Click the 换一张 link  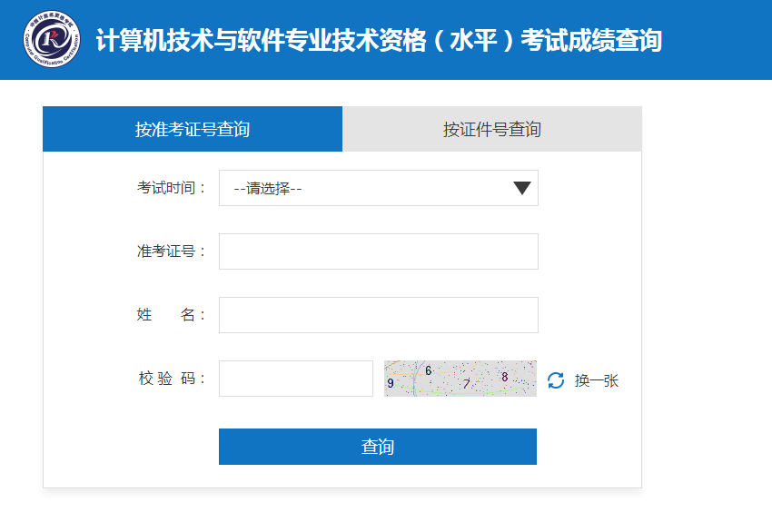[x=596, y=380]
